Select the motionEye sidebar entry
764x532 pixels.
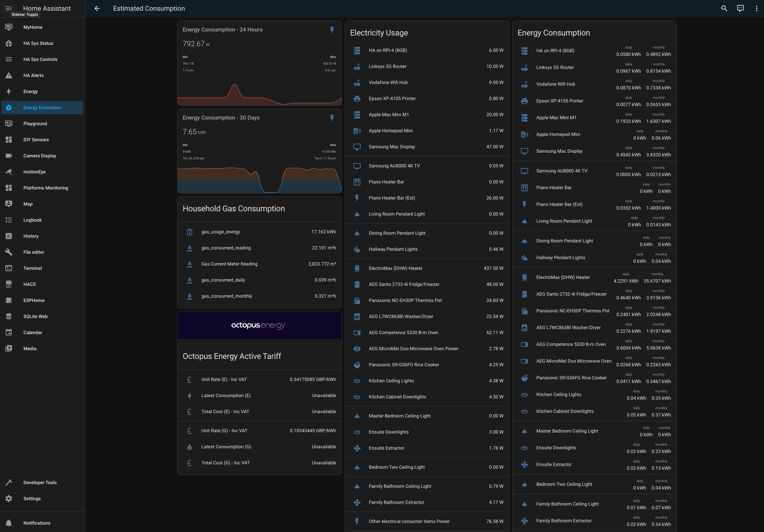click(34, 172)
